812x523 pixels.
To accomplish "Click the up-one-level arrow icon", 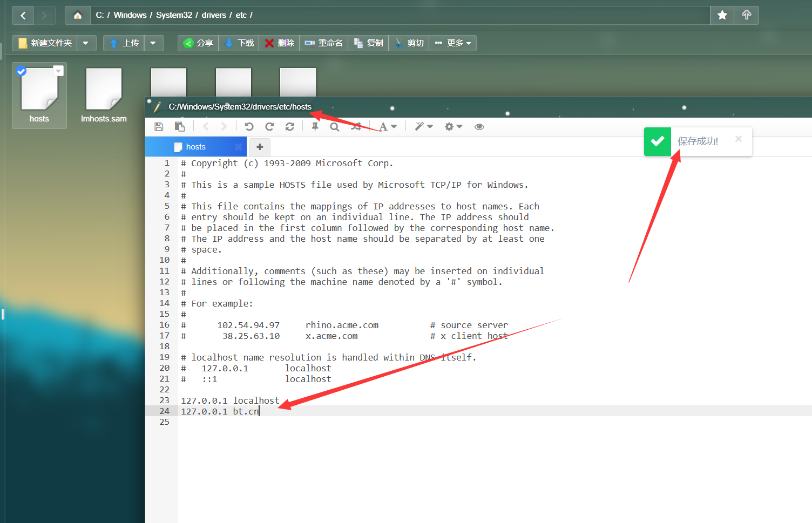I will pos(747,15).
